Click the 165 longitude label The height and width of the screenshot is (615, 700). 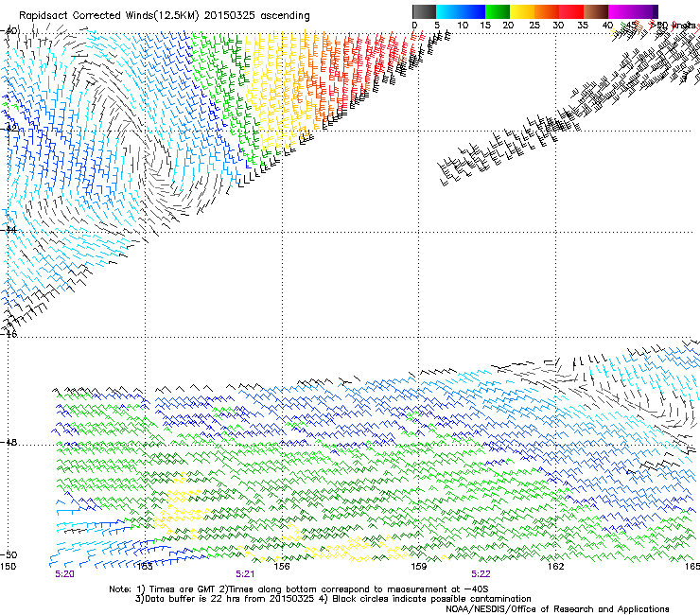pos(692,567)
